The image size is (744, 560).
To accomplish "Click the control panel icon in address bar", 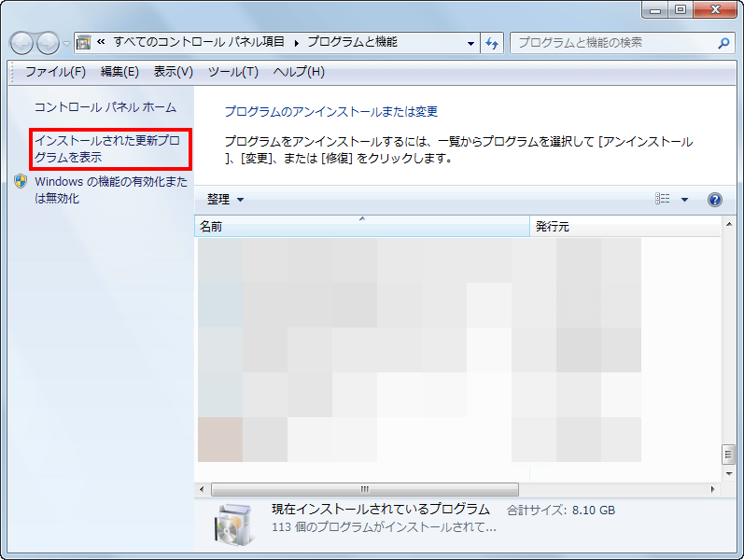I will pyautogui.click(x=83, y=43).
